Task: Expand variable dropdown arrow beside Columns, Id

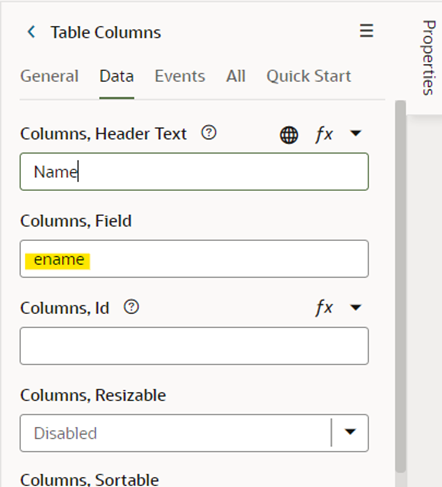Action: coord(356,307)
